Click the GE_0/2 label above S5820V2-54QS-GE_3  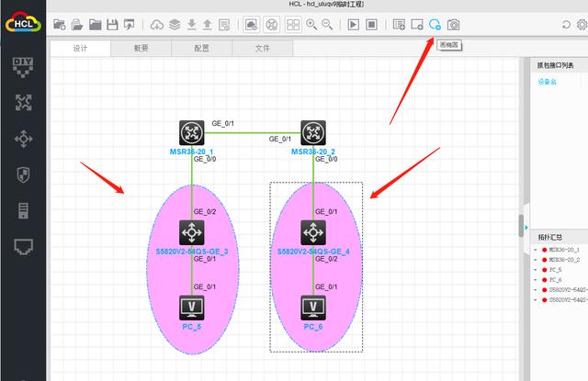(x=205, y=212)
